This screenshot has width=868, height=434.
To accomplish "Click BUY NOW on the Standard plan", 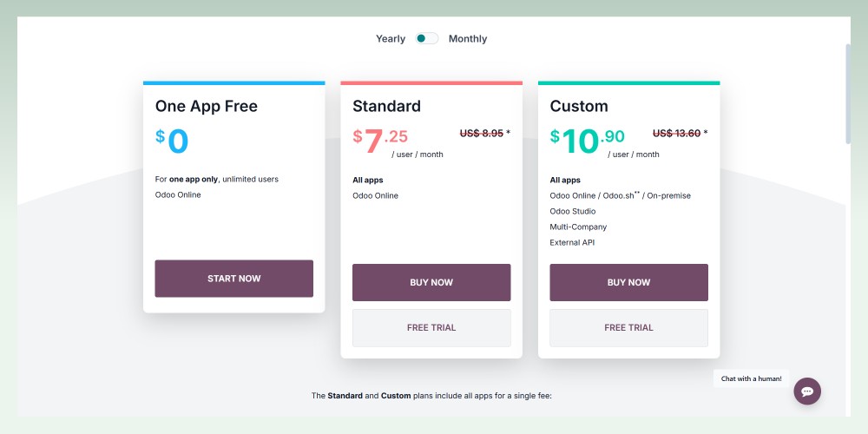I will [x=431, y=282].
